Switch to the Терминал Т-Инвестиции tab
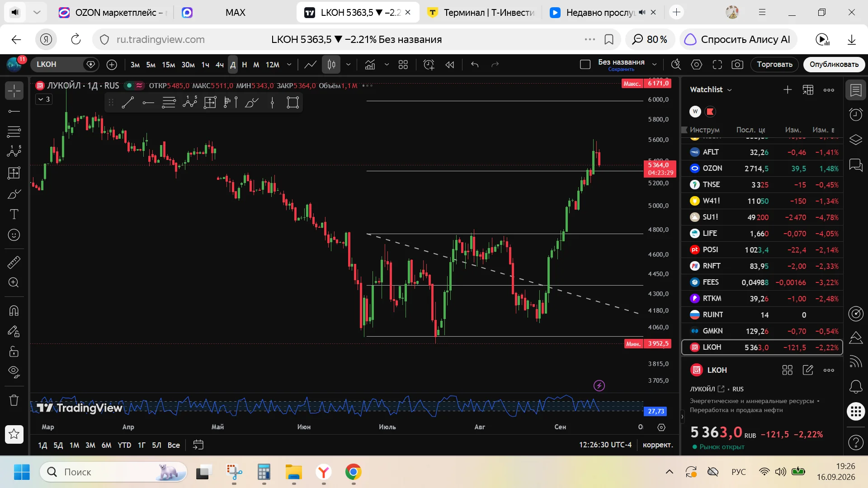 click(481, 13)
